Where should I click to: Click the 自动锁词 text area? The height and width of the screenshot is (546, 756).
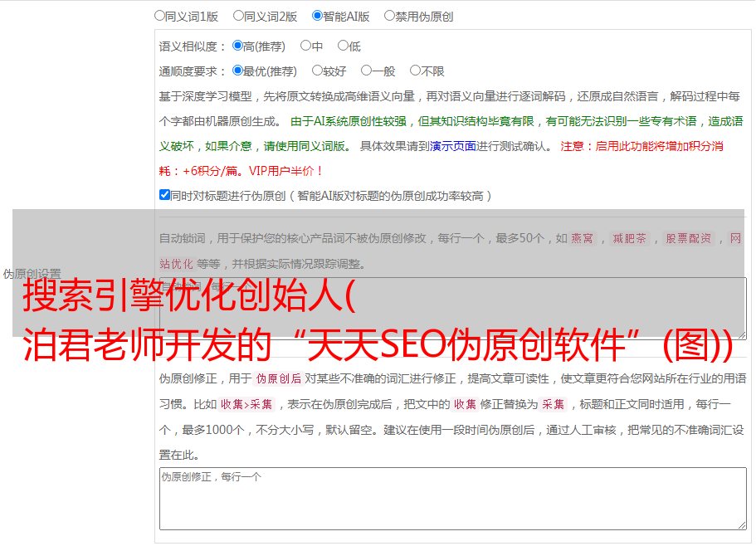pyautogui.click(x=453, y=309)
